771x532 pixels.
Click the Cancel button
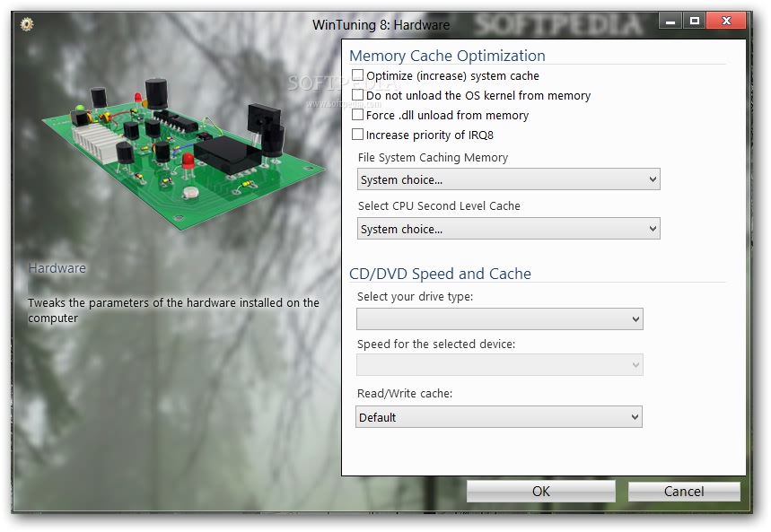(x=684, y=492)
